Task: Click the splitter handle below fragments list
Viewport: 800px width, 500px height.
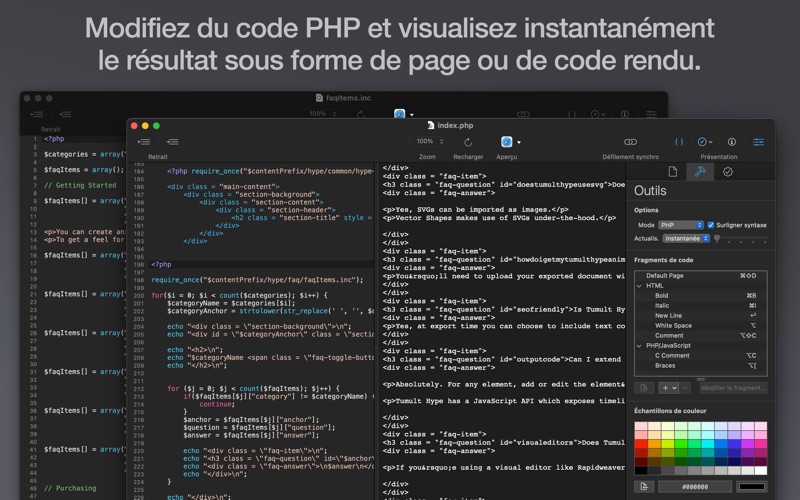Action: pos(701,379)
